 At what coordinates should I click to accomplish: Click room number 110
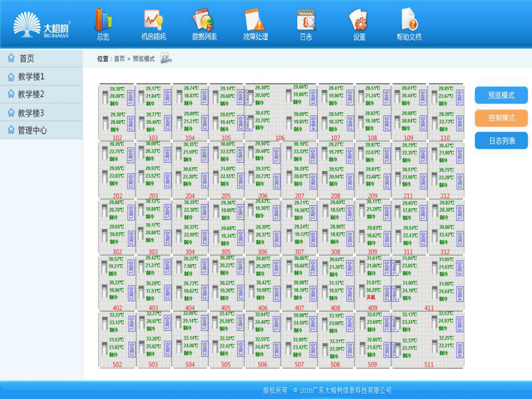[445, 138]
